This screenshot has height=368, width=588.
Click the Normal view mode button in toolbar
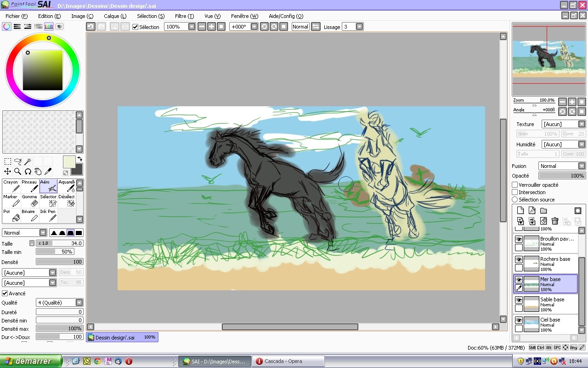(x=300, y=27)
